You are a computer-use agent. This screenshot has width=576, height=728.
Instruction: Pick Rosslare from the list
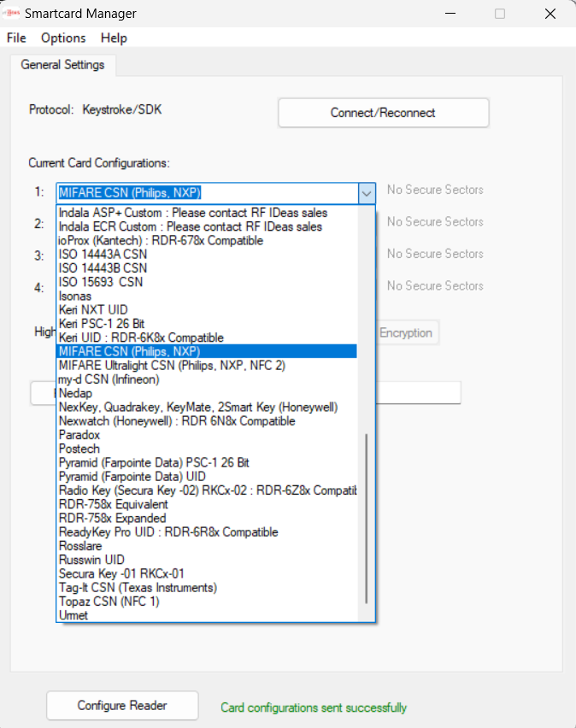pyautogui.click(x=207, y=546)
